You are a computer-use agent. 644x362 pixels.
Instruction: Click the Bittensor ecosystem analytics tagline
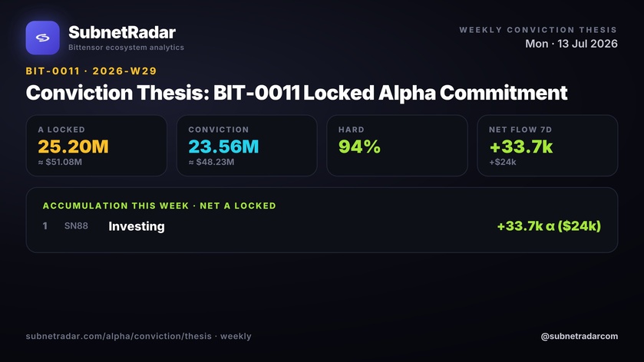click(x=126, y=48)
